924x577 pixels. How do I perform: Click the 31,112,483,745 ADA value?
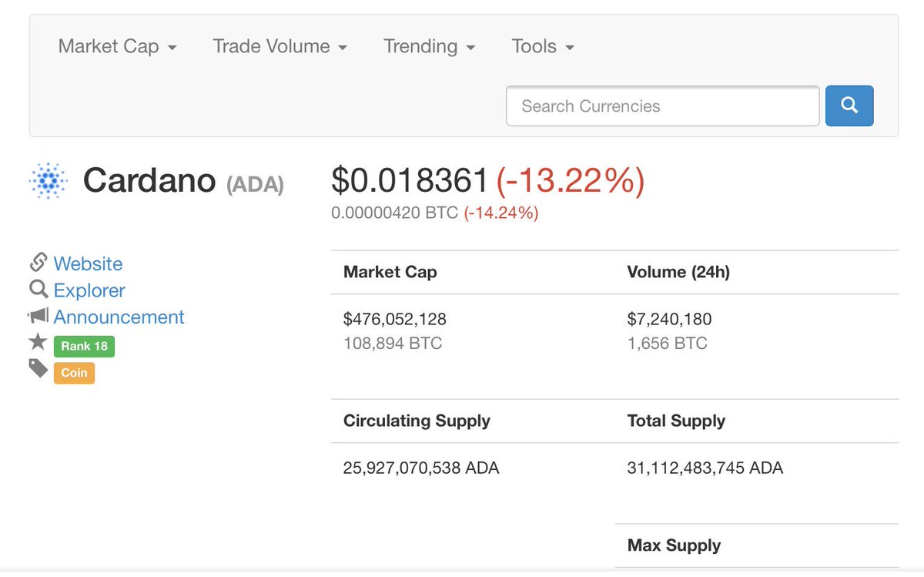[705, 468]
